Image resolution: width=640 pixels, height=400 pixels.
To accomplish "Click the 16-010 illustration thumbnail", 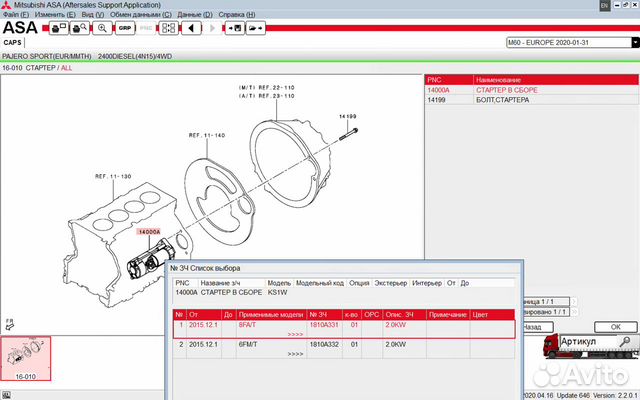I will point(25,357).
